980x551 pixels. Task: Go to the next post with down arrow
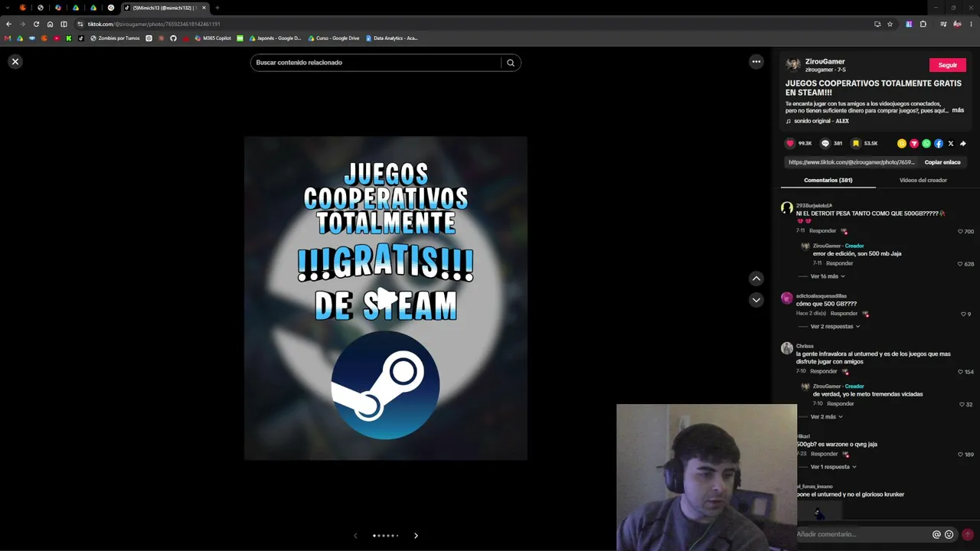(756, 300)
